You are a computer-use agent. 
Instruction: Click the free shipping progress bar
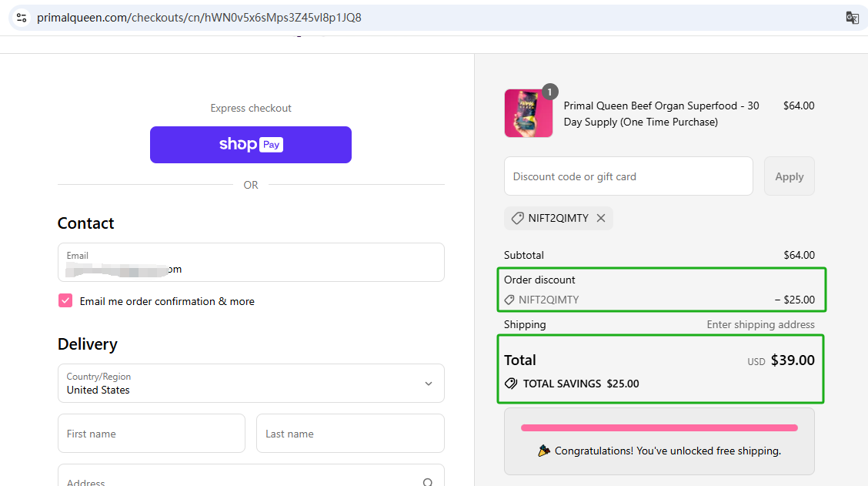pos(659,427)
